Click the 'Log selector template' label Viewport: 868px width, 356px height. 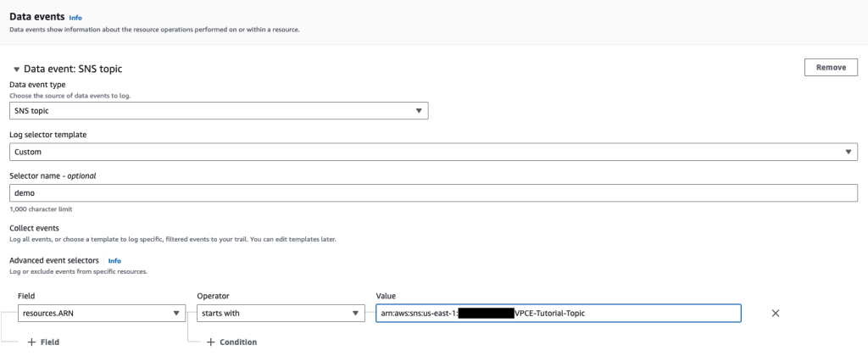(48, 135)
